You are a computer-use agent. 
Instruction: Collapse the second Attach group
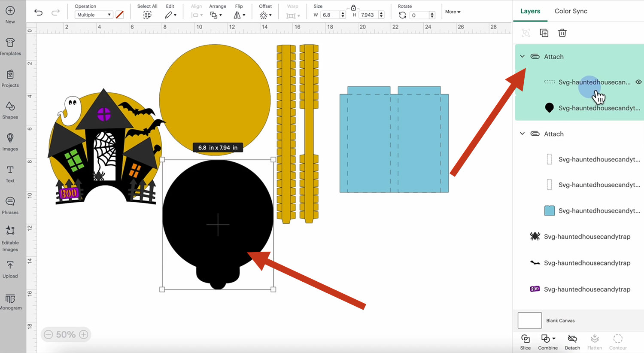point(522,134)
